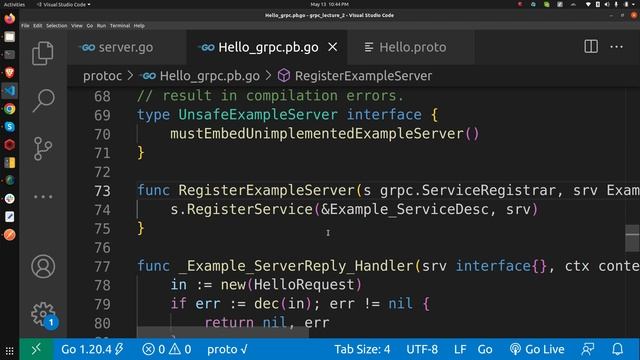Open problems panel from errors and warnings count
Viewport: 640px width, 360px height.
pyautogui.click(x=167, y=349)
